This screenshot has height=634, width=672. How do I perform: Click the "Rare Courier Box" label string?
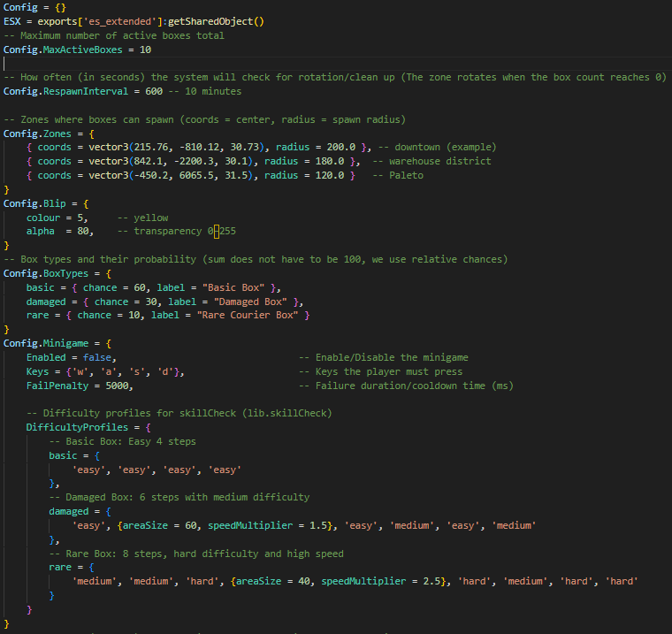click(248, 315)
